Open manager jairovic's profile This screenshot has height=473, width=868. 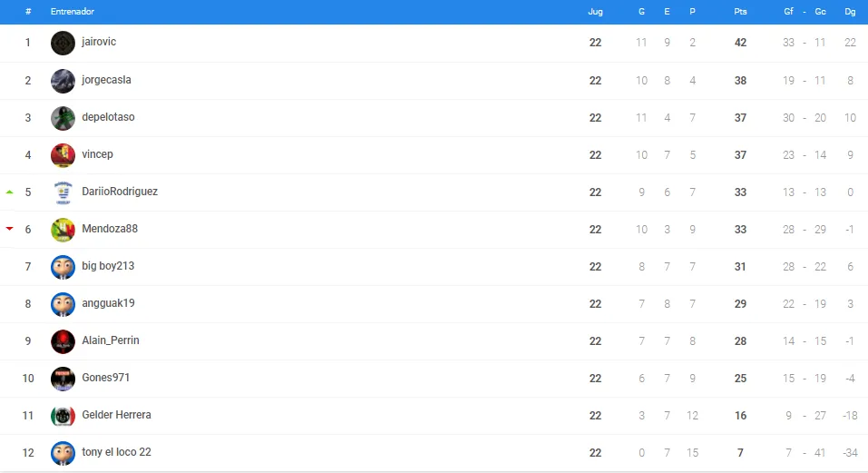point(99,42)
